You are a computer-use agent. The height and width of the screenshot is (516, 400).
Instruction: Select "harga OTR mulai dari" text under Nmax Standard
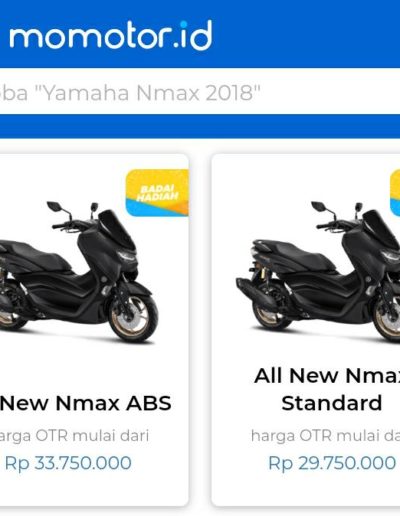(x=326, y=436)
